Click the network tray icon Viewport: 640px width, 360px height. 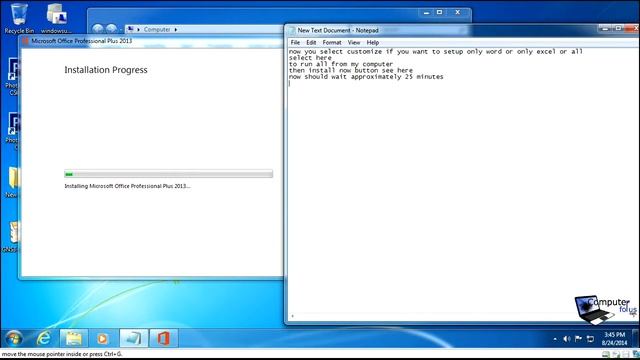[x=590, y=339]
